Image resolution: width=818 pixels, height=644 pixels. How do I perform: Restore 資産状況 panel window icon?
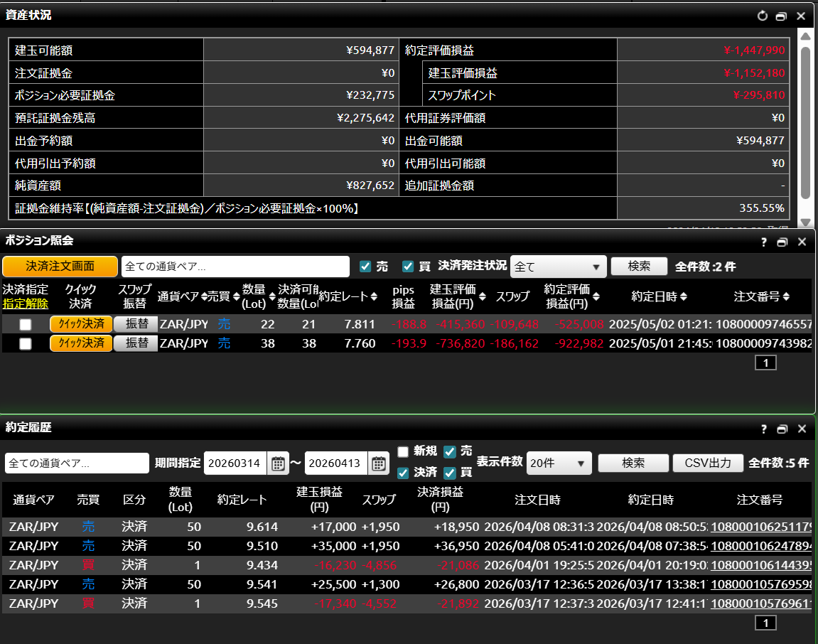pyautogui.click(x=782, y=16)
